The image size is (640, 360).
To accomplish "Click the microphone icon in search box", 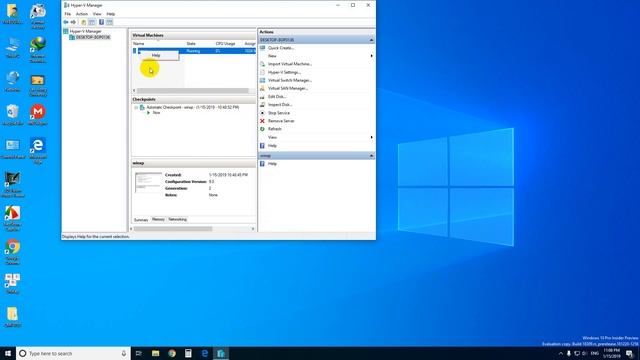I will coord(124,353).
